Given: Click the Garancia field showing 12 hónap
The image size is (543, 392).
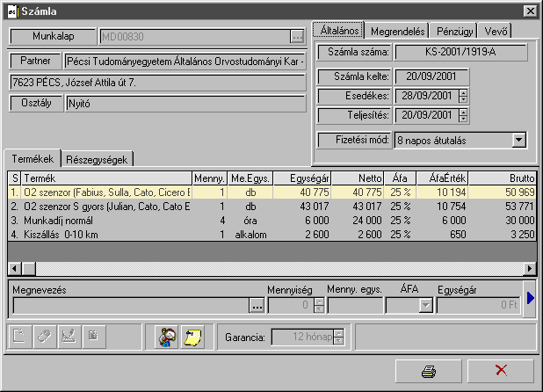Looking at the screenshot, I should tap(302, 337).
